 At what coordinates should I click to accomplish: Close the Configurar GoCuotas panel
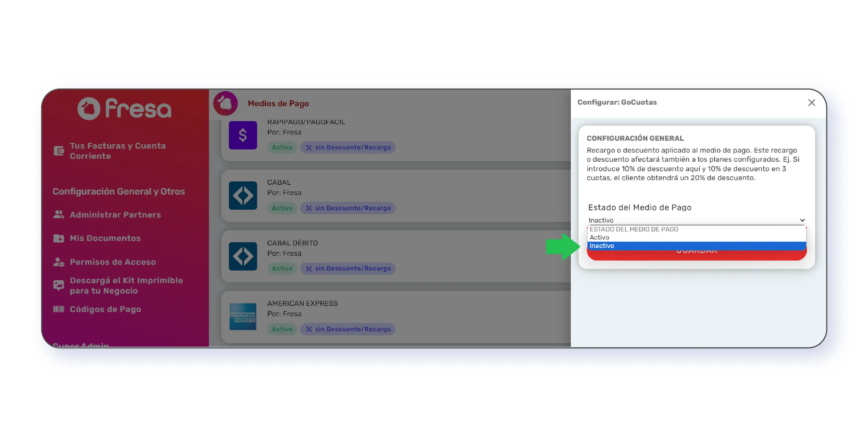(x=811, y=103)
